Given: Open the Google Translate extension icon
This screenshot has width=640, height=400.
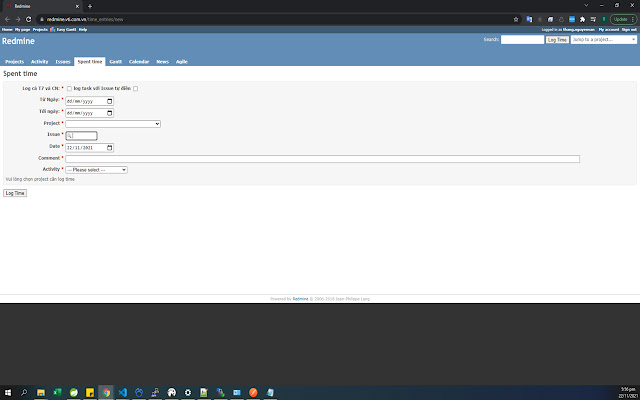Looking at the screenshot, I should tap(529, 19).
